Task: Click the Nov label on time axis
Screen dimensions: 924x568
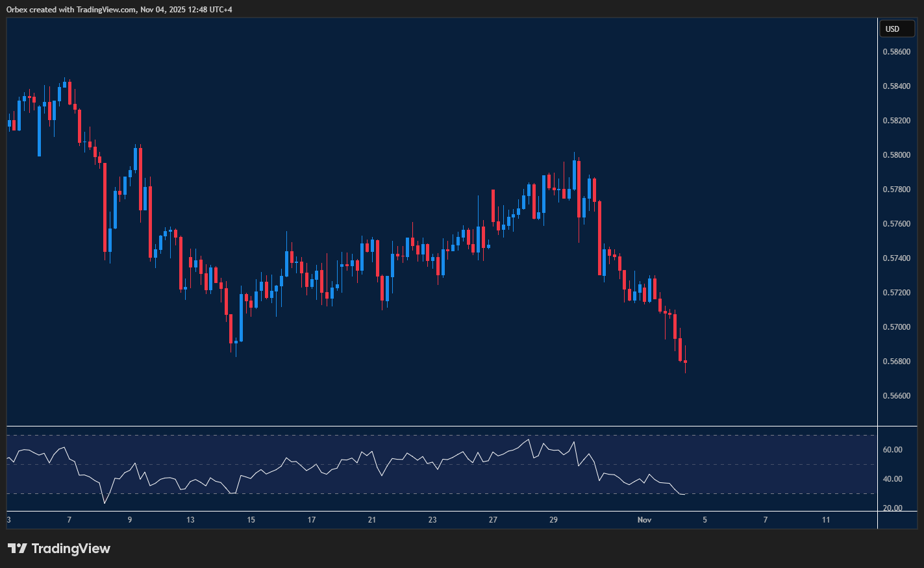Action: [645, 520]
